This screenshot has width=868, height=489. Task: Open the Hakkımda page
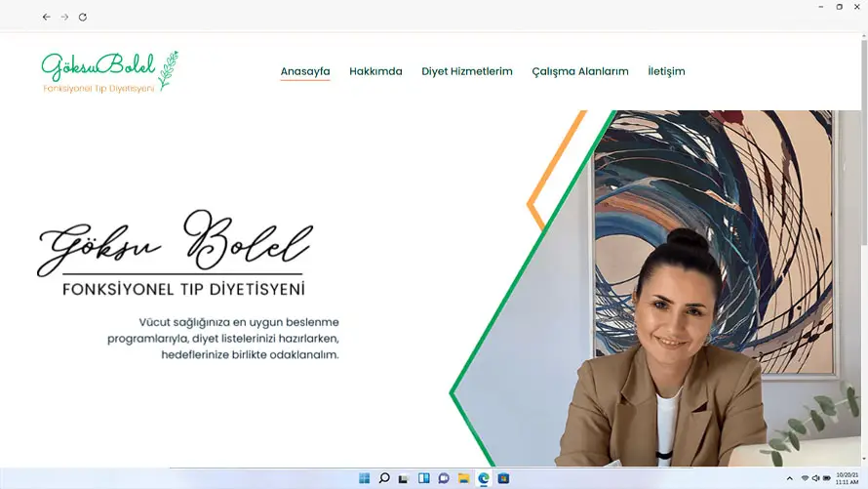point(375,71)
